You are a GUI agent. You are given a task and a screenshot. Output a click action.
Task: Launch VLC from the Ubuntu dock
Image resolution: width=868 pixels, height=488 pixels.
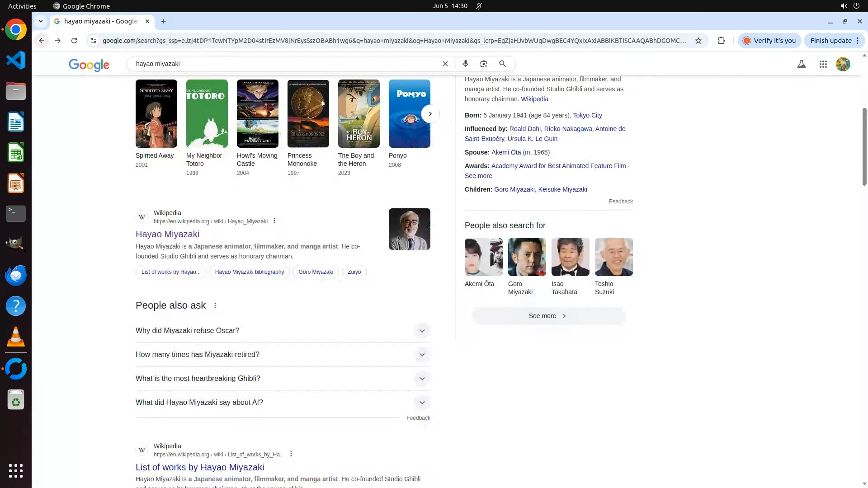(x=16, y=337)
